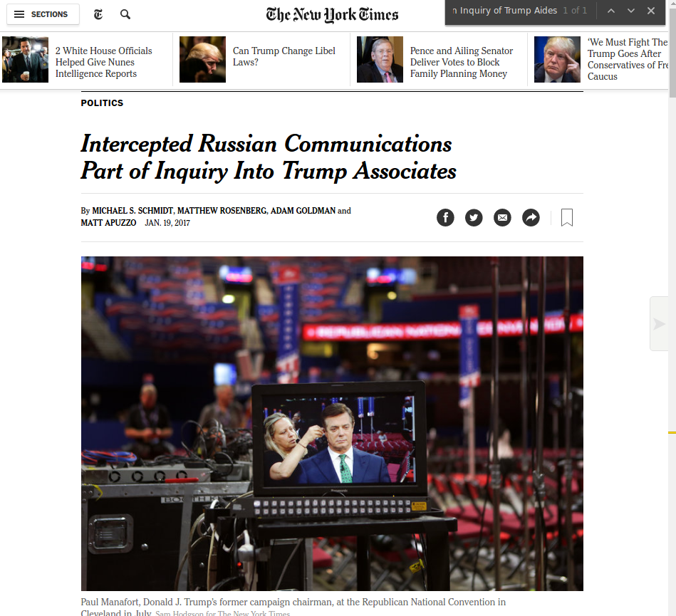Go to next find result
676x616 pixels.
tap(630, 11)
